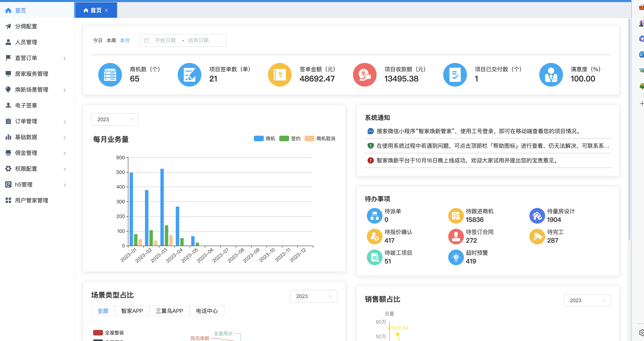The height and width of the screenshot is (341, 644).
Task: Open the 场景类型占比 year dropdown
Action: coord(313,296)
